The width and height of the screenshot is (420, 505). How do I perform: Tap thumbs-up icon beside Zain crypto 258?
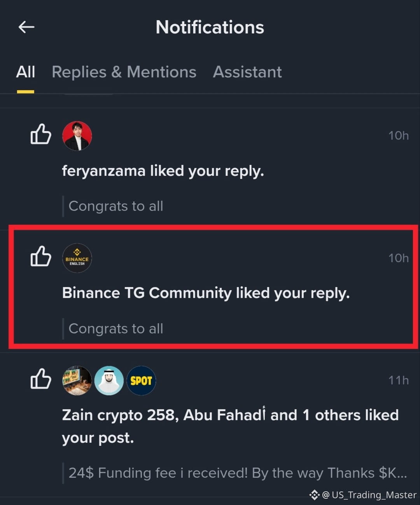click(x=41, y=379)
